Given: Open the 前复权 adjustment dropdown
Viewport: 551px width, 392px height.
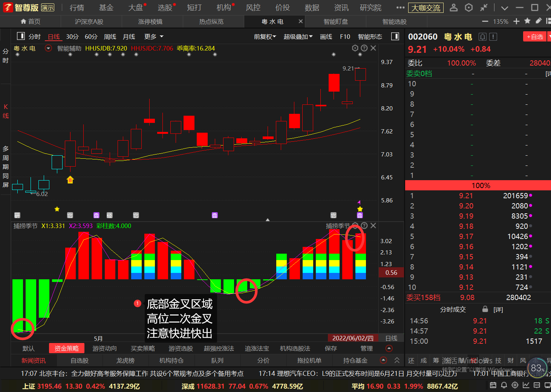Looking at the screenshot, I should click(265, 37).
